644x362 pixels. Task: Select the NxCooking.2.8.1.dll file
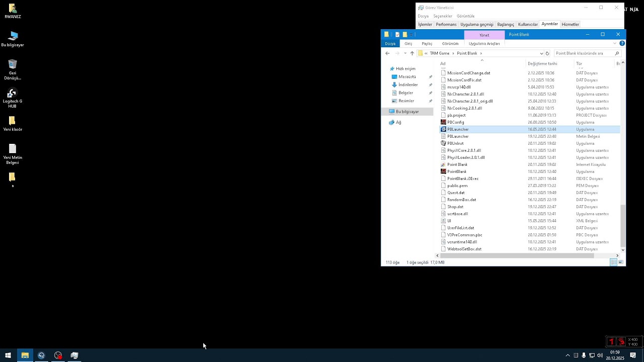point(464,108)
